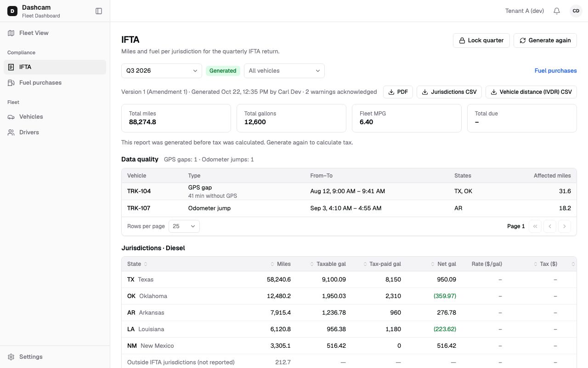Download Jurisdictions CSV

pyautogui.click(x=449, y=92)
